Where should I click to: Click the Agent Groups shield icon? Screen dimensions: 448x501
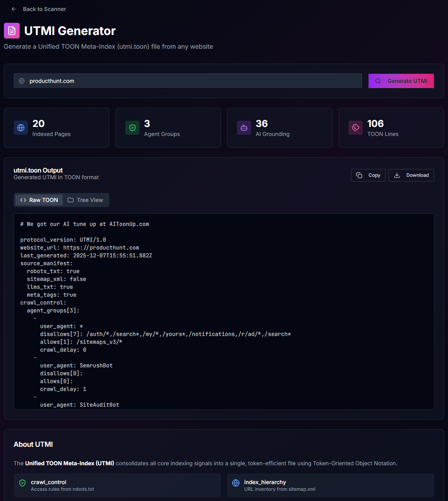(132, 128)
